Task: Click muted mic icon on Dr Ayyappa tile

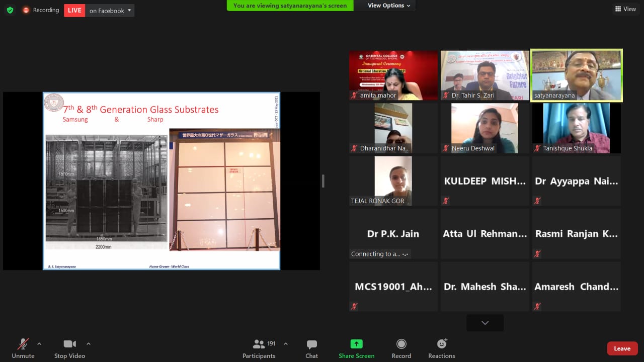Action: pyautogui.click(x=537, y=201)
